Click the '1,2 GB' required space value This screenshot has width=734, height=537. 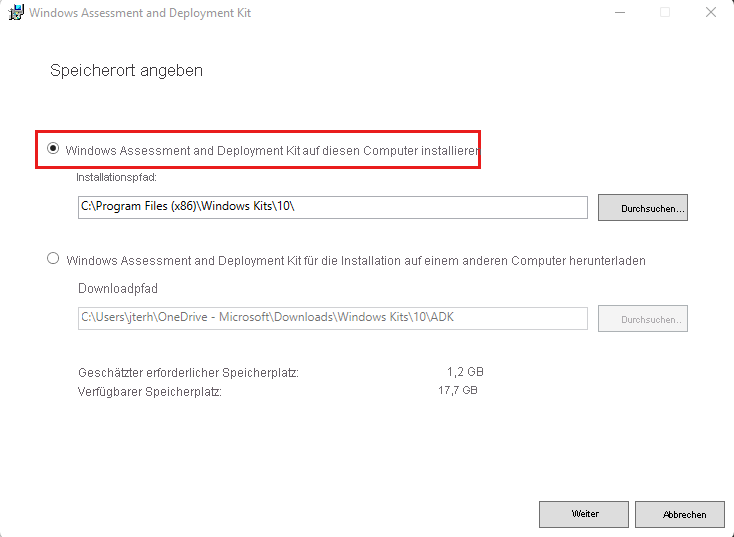pyautogui.click(x=465, y=372)
